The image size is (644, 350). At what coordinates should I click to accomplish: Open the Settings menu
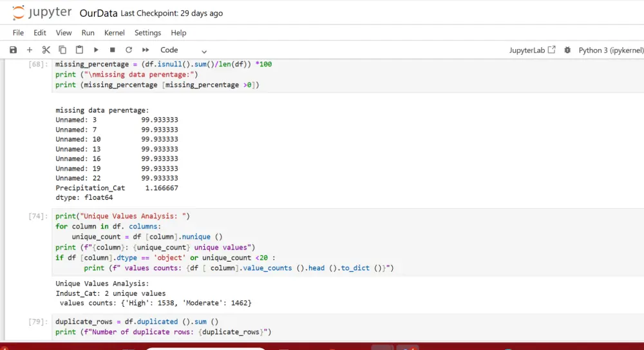pyautogui.click(x=147, y=32)
